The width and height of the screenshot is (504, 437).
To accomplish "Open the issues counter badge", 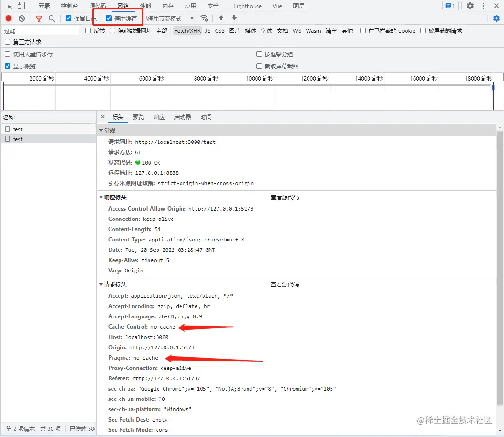I will click(x=450, y=6).
